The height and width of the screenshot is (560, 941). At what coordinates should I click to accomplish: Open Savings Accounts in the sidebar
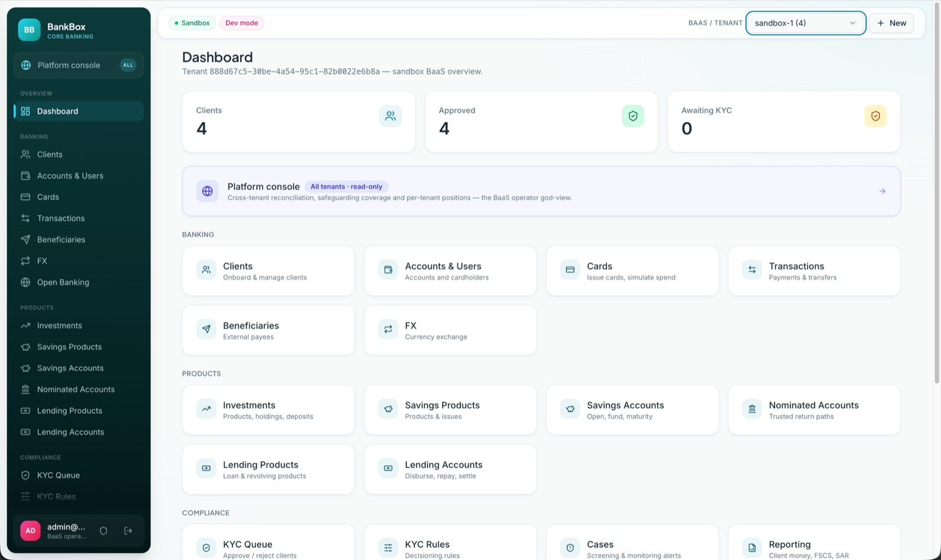click(x=78, y=368)
